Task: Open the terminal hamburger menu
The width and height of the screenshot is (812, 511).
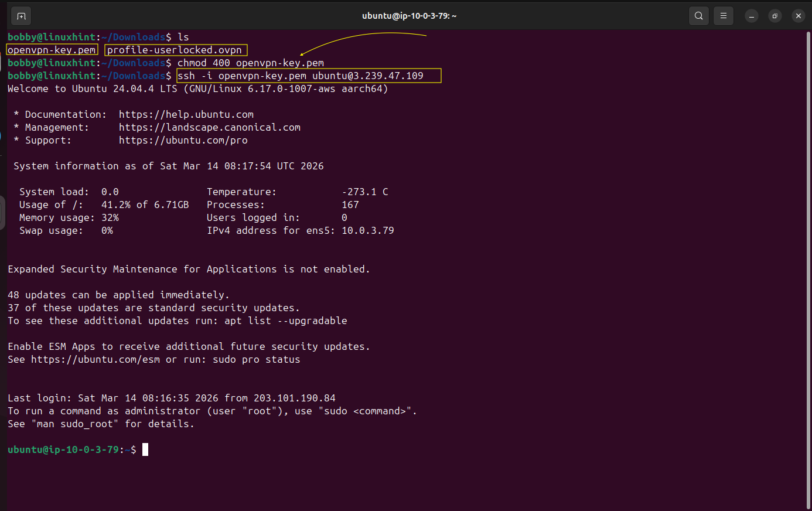Action: tap(724, 16)
